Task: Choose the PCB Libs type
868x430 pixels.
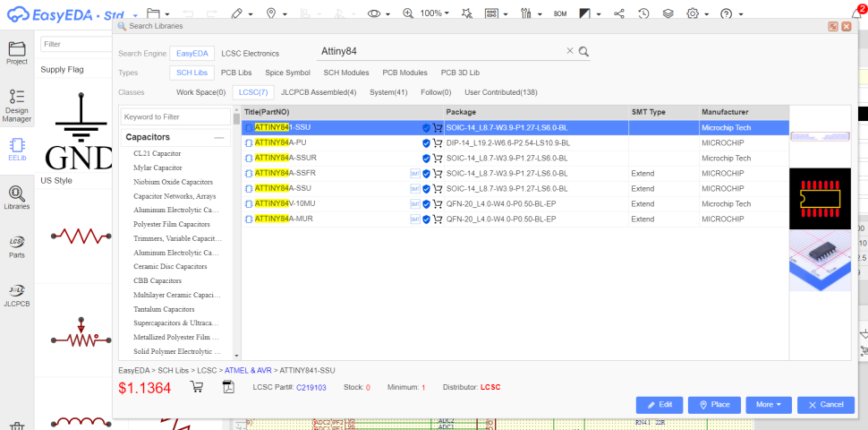Action: (x=236, y=73)
